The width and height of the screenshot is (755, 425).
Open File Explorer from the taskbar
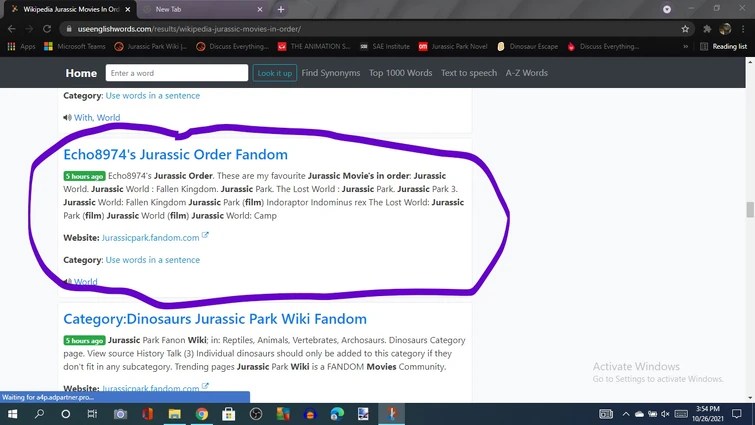(174, 414)
